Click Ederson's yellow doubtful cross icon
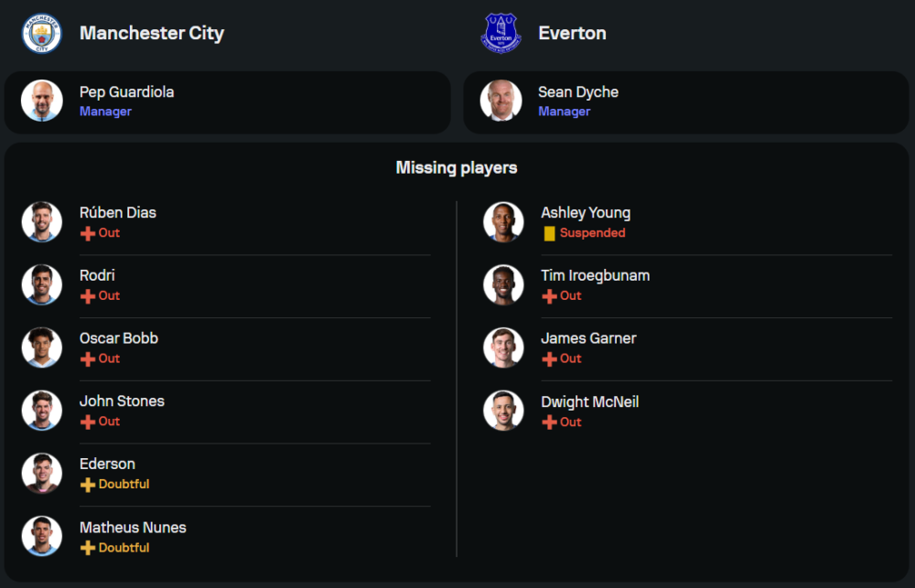This screenshot has width=915, height=588. click(88, 485)
